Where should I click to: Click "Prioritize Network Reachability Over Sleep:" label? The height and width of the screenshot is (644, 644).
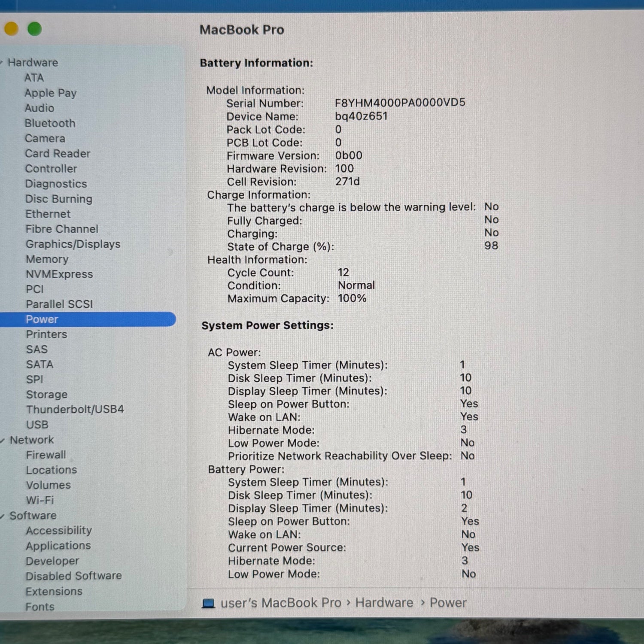[340, 456]
